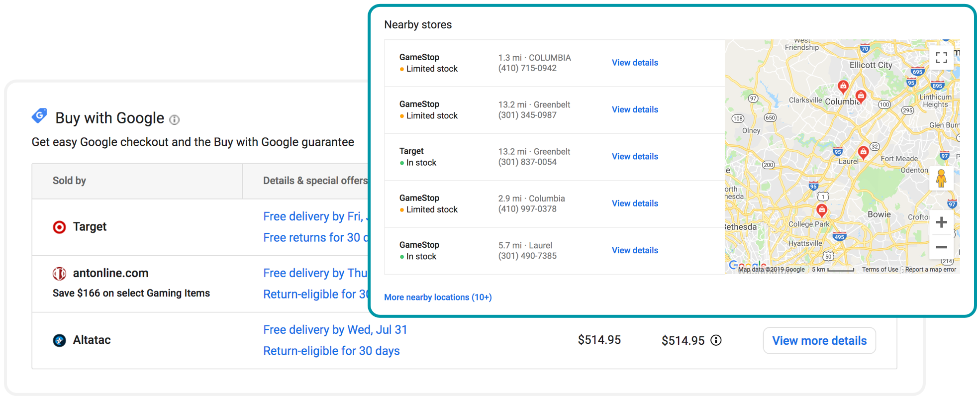Click the Bowie label on the map

pos(879,214)
